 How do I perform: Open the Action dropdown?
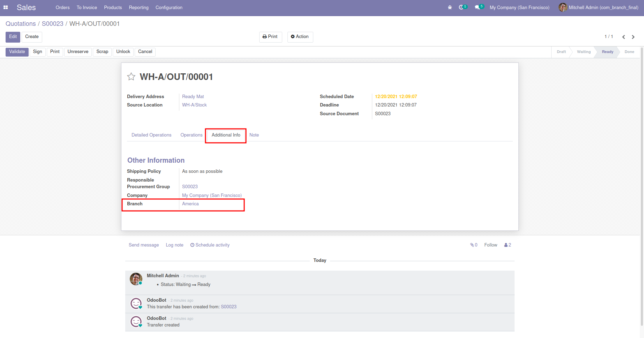click(300, 37)
